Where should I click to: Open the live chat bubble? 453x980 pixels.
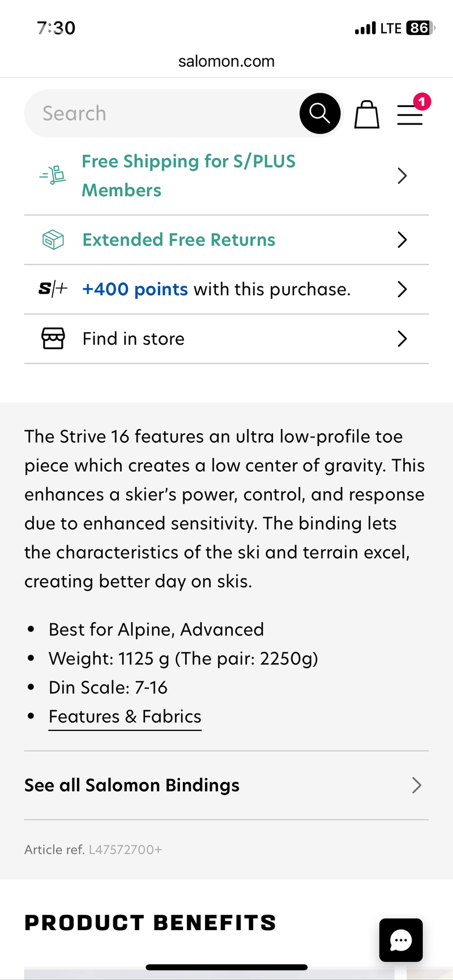coord(401,940)
